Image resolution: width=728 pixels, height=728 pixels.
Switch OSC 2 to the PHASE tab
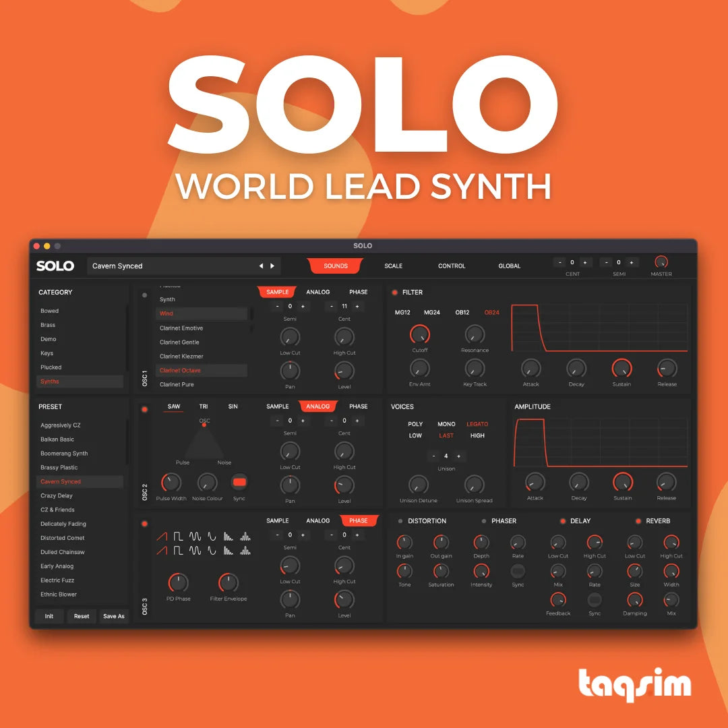click(x=358, y=406)
